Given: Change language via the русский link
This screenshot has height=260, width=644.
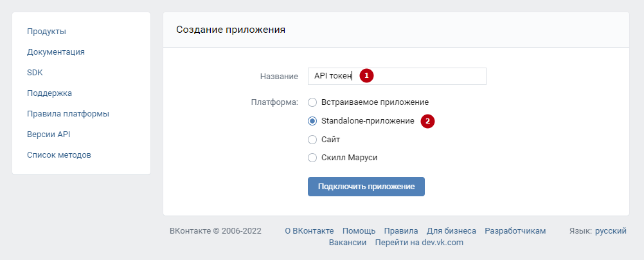Looking at the screenshot, I should point(611,231).
